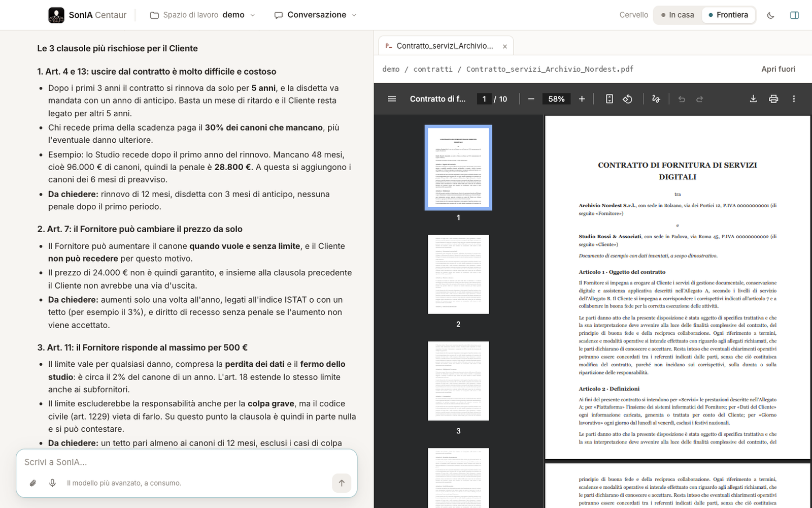Click the Cervello label
The height and width of the screenshot is (508, 812).
point(633,15)
